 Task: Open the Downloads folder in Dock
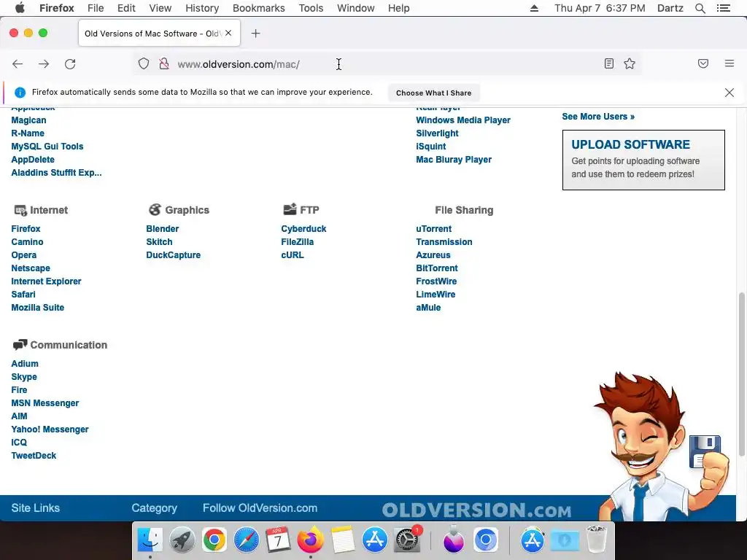pyautogui.click(x=565, y=540)
